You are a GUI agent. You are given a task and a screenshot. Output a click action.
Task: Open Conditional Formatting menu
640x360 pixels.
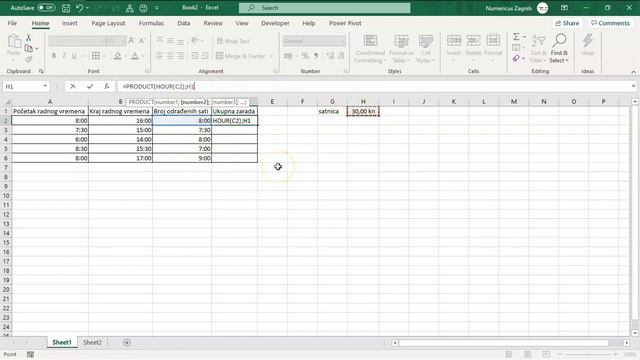(370, 49)
